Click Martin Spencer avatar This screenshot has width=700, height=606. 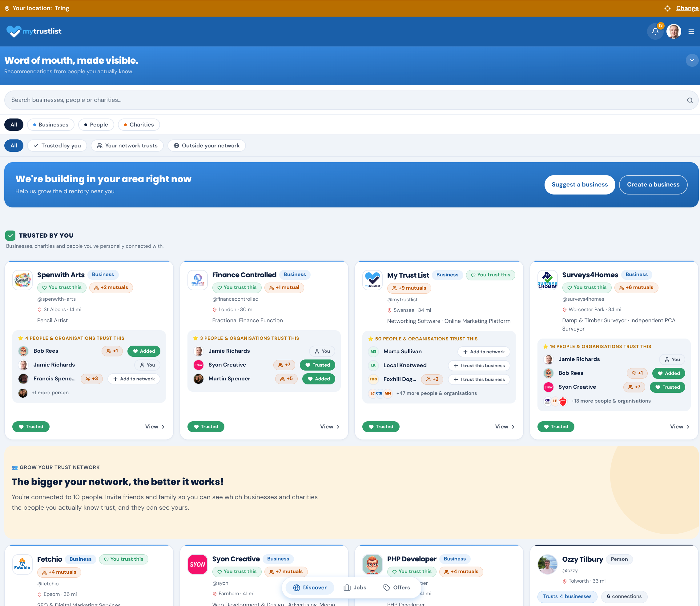coord(199,379)
